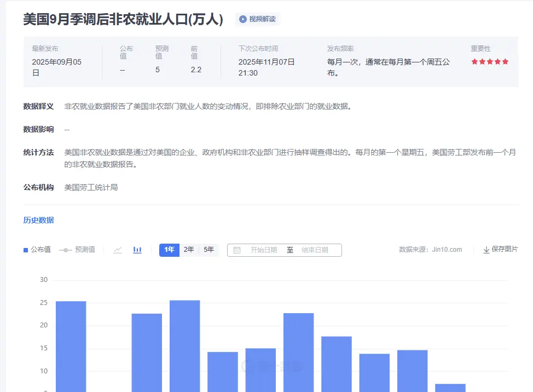This screenshot has width=533, height=392.
Task: Switch to line chart view icon
Action: tap(118, 250)
